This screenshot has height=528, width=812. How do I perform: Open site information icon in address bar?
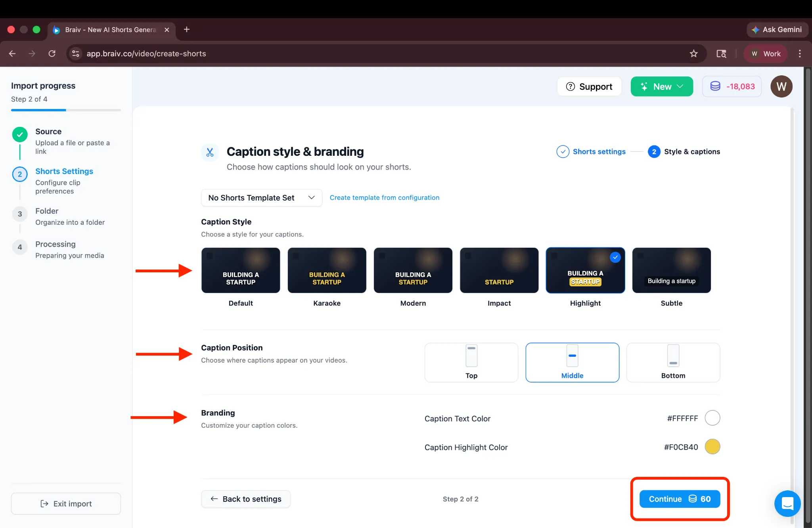pos(76,54)
